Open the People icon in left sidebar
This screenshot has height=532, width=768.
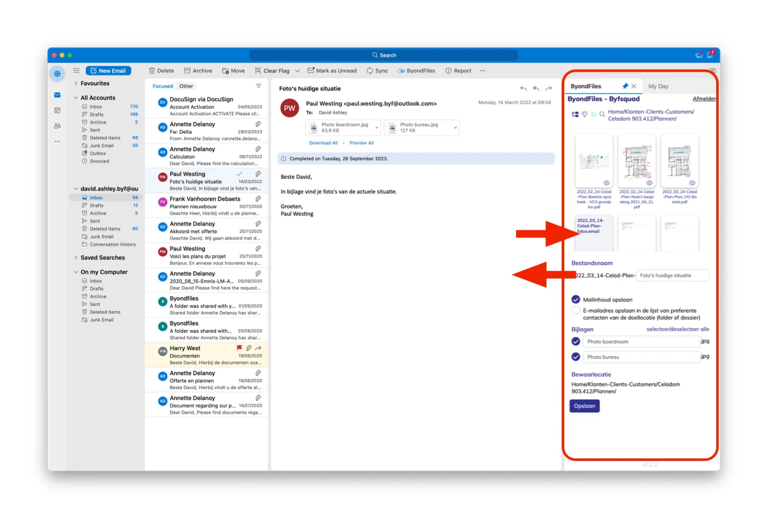(57, 126)
